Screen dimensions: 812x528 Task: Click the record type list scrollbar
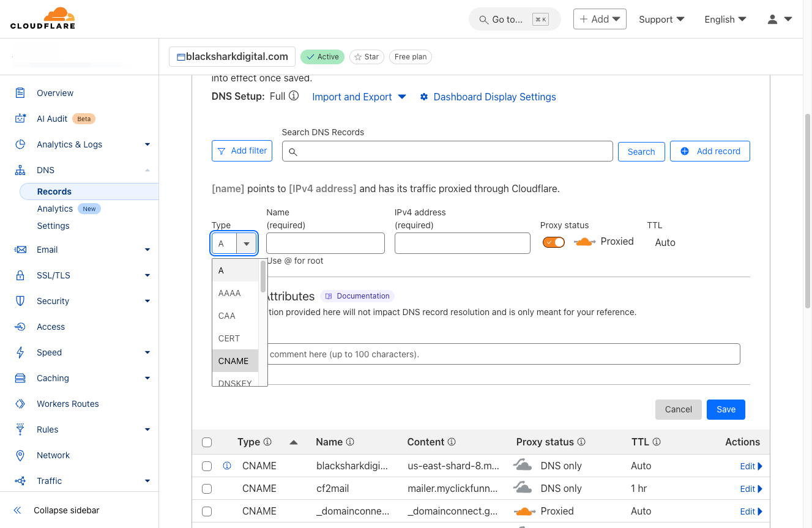coord(263,277)
